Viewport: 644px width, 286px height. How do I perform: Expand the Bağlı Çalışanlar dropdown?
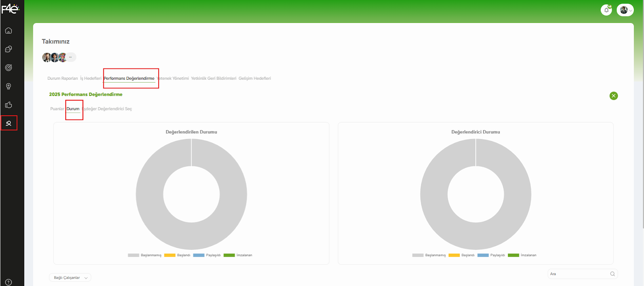click(70, 278)
